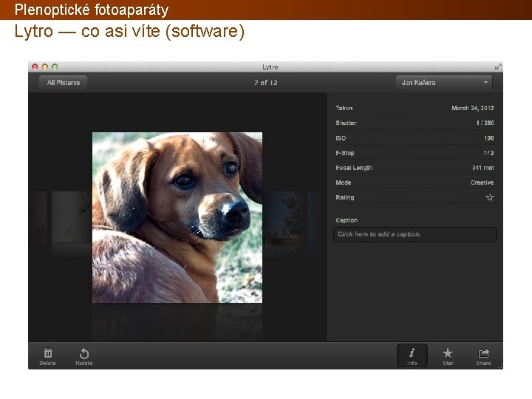
Task: Click the "7 of 12" picture counter
Action: tap(266, 83)
